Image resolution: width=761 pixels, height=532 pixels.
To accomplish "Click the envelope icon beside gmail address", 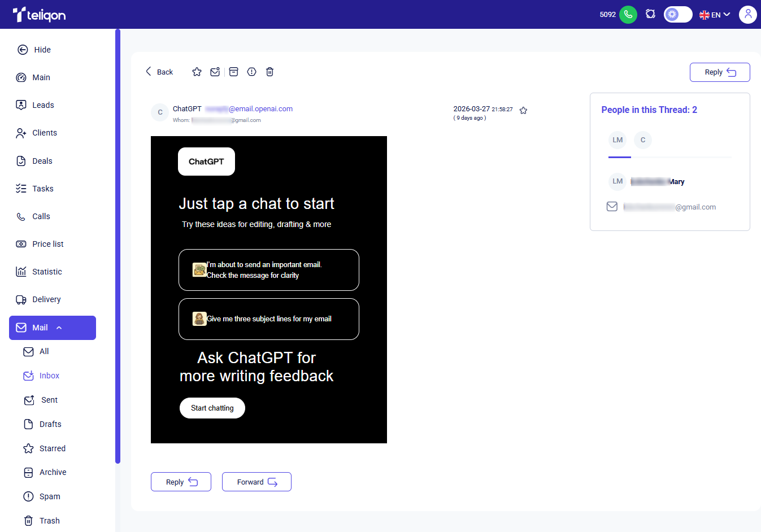I will [612, 207].
